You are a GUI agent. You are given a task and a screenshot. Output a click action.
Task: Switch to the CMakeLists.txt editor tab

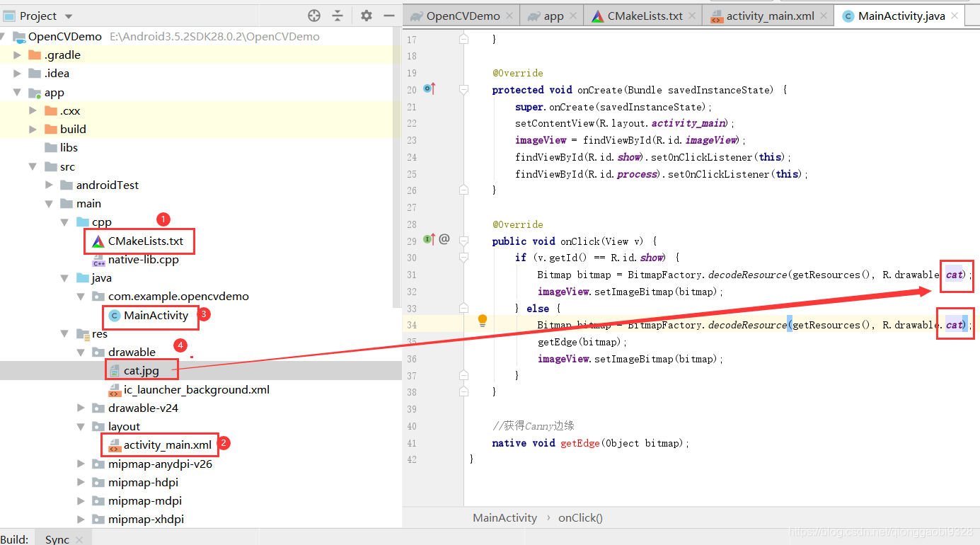643,16
